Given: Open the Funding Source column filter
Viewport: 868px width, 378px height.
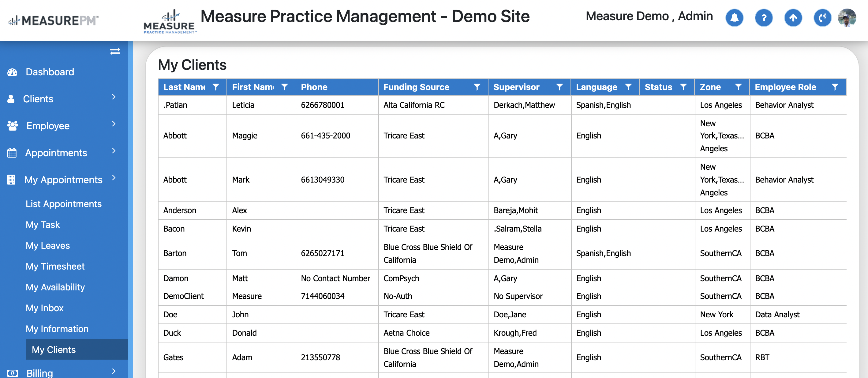Looking at the screenshot, I should click(x=477, y=87).
